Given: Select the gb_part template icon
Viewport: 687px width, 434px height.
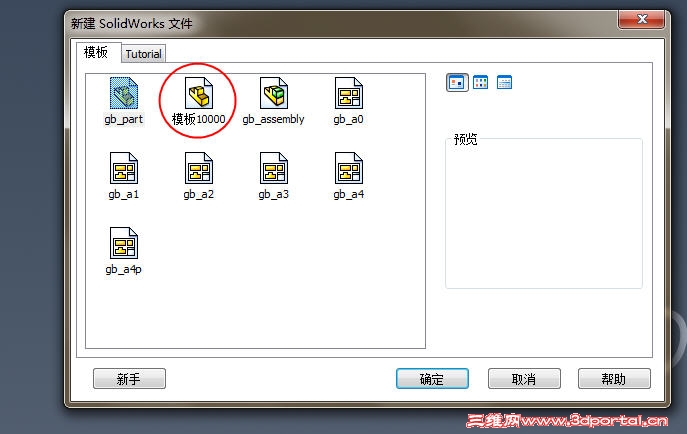Looking at the screenshot, I should pos(124,93).
